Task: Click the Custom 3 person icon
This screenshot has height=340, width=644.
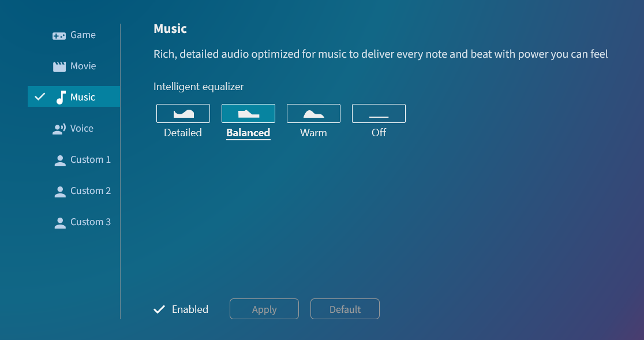Action: 60,223
